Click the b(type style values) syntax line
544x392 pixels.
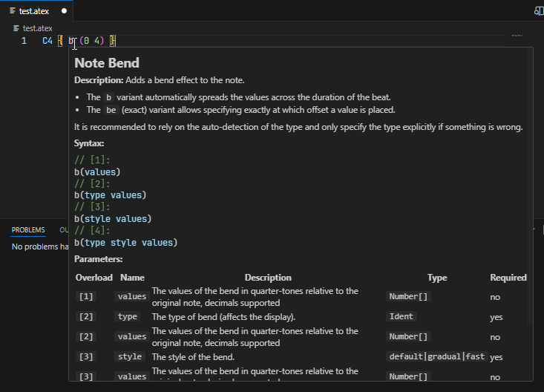tap(125, 242)
